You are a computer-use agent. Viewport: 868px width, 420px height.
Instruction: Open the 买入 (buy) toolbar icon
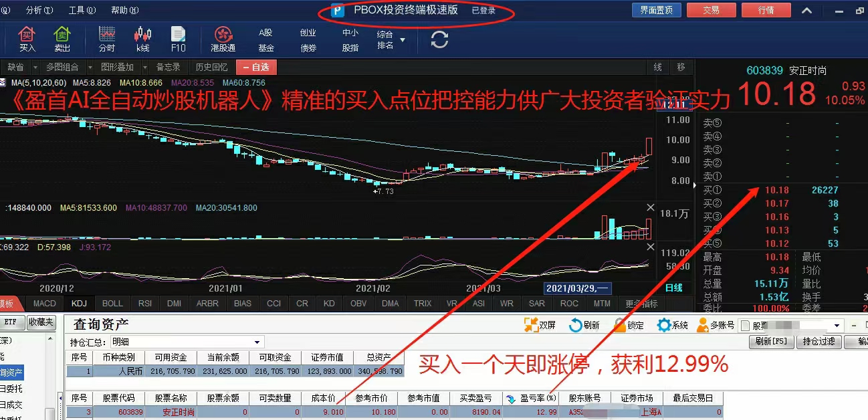click(27, 39)
